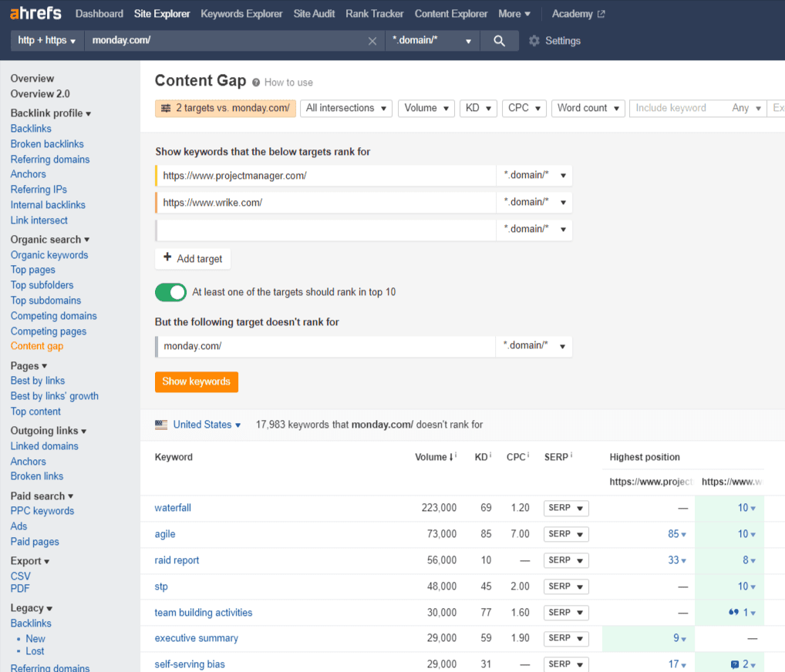The width and height of the screenshot is (785, 672).
Task: Open Rank Tracker
Action: click(x=375, y=14)
